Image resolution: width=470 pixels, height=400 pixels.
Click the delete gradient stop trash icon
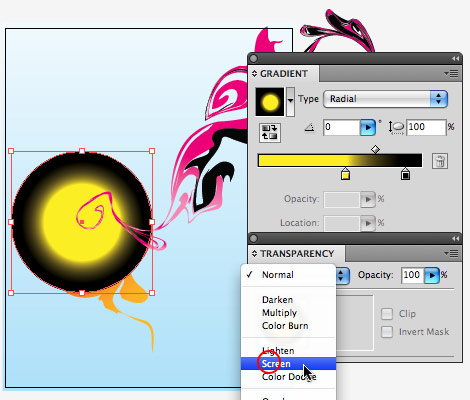click(440, 161)
